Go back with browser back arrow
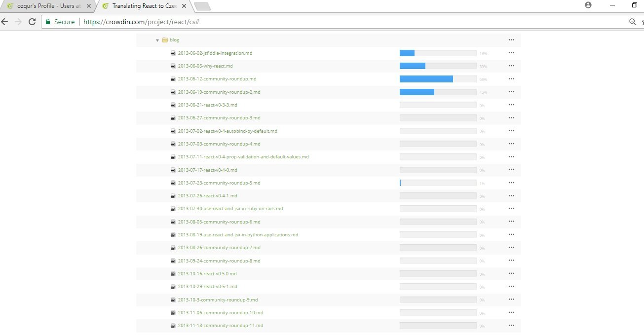This screenshot has width=644, height=335. 5,22
